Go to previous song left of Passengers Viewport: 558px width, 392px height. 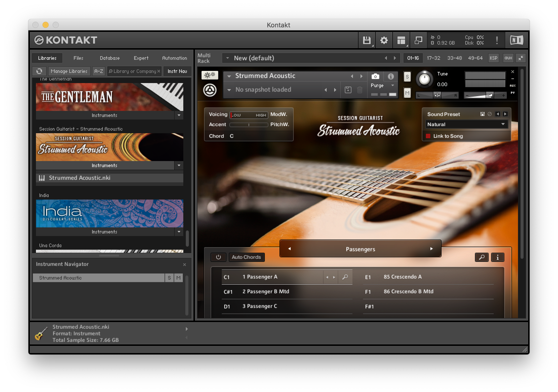point(289,249)
